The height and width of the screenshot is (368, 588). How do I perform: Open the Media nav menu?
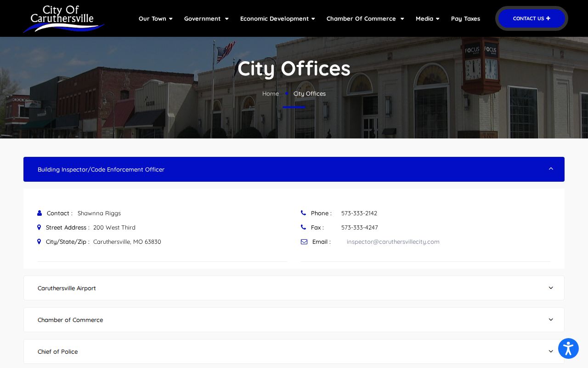[x=428, y=18]
